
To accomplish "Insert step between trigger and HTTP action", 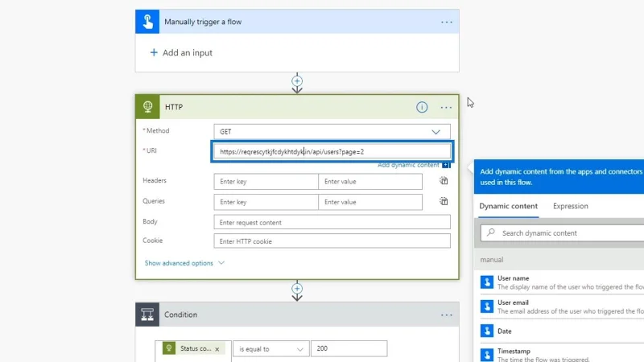I will 297,81.
